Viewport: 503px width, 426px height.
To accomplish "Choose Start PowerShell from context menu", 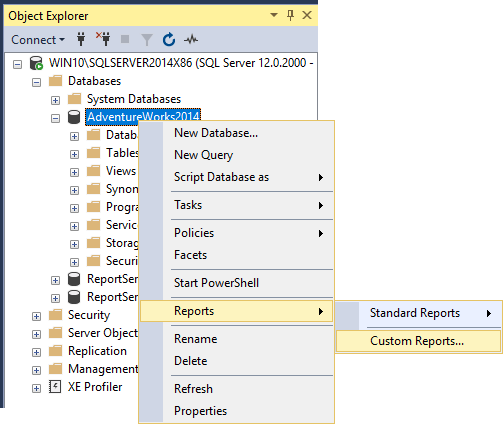I will pyautogui.click(x=237, y=283).
